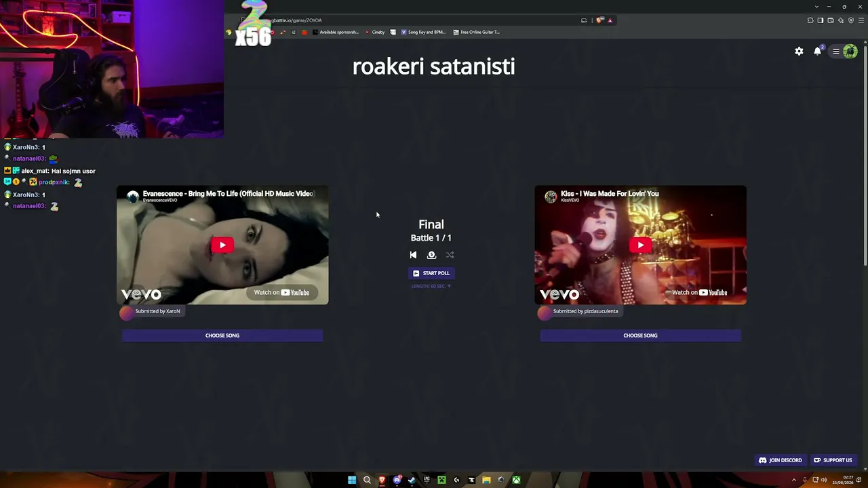Open Steam from the taskbar
Viewport: 868px width, 488px height.
(x=412, y=480)
